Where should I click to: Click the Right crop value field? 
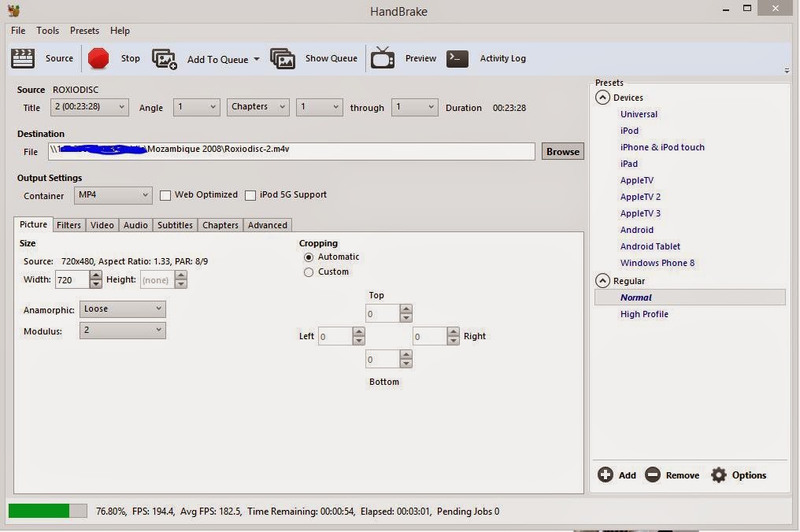430,336
